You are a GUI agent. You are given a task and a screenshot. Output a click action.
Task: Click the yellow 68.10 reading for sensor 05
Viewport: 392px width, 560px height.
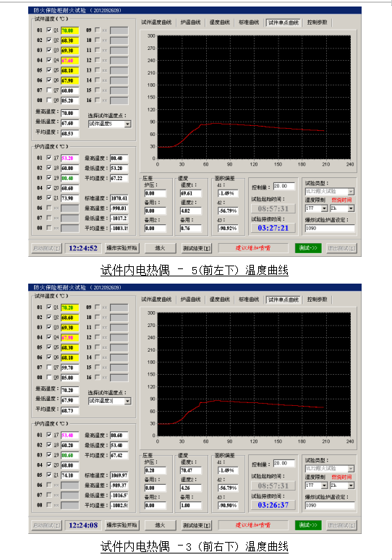click(69, 71)
